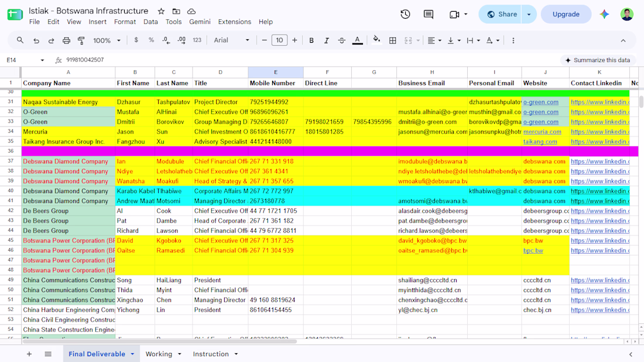The height and width of the screenshot is (362, 644).
Task: Format as currency dollar icon
Action: coord(136,40)
